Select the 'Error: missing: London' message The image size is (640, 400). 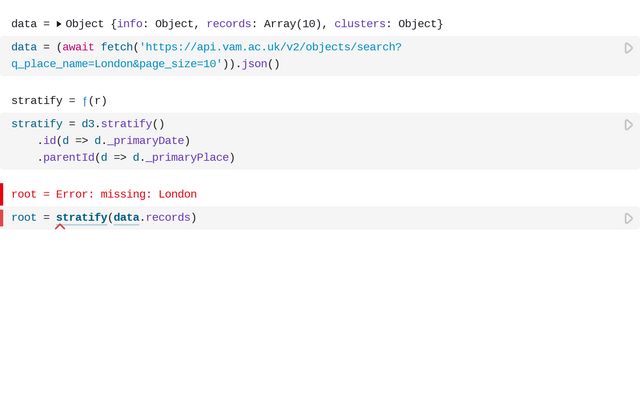coord(126,194)
